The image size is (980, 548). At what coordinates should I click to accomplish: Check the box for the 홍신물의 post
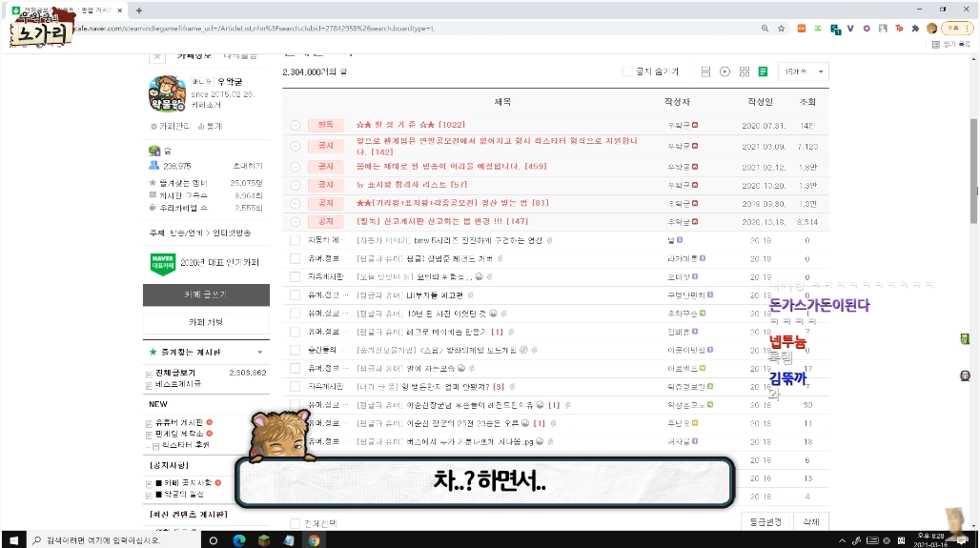pos(295,350)
